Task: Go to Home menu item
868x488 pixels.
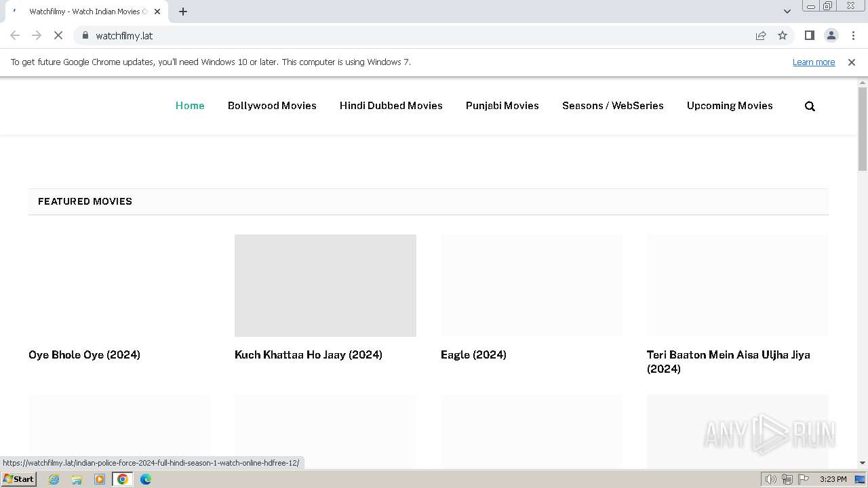Action: (x=190, y=106)
